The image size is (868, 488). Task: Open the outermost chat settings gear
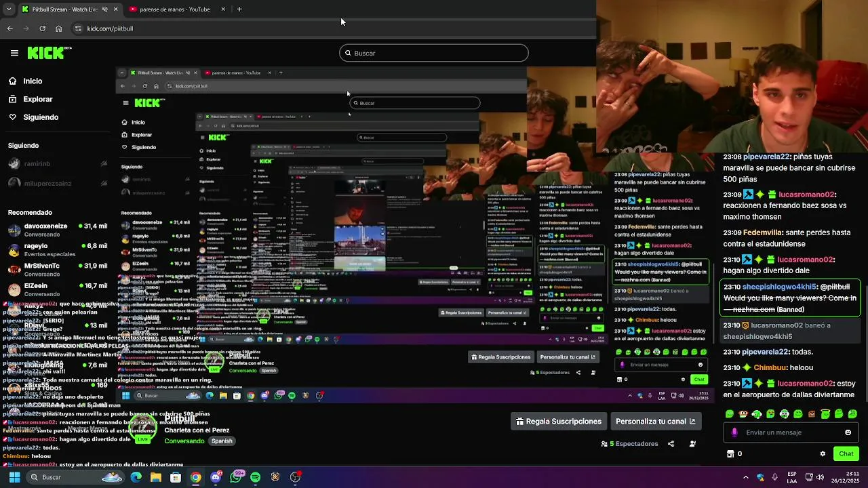tap(823, 454)
